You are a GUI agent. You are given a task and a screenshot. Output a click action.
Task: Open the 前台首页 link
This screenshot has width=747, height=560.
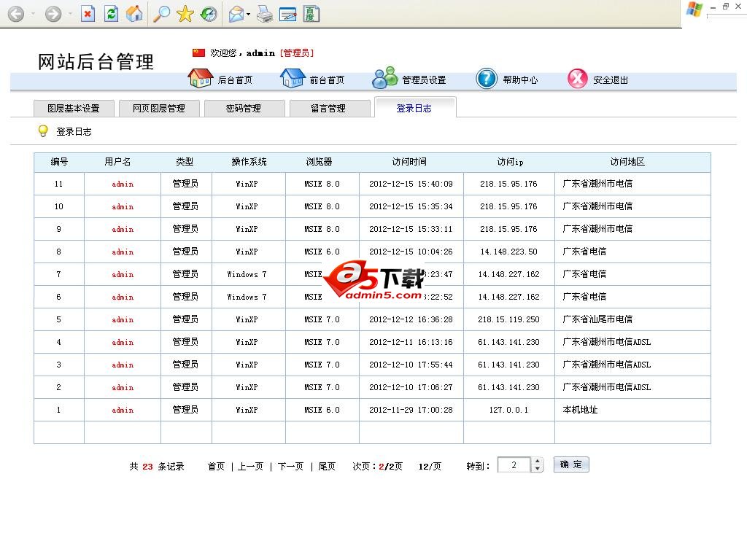(327, 80)
